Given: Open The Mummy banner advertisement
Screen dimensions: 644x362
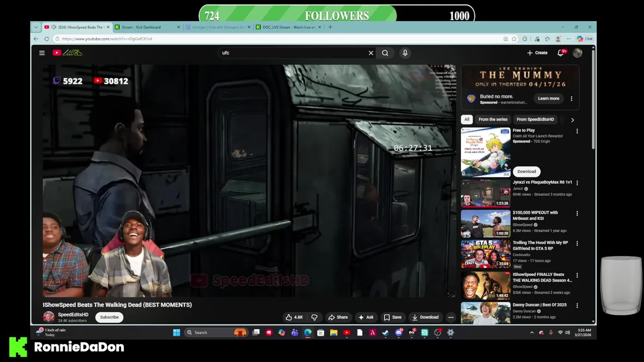Looking at the screenshot, I should tap(520, 78).
